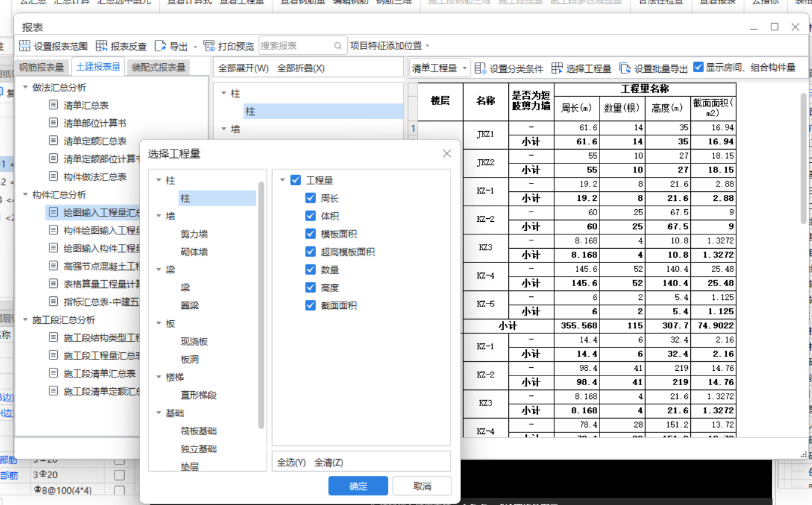812x505 pixels.
Task: Close the 选择工程量 dialog
Action: (x=447, y=154)
